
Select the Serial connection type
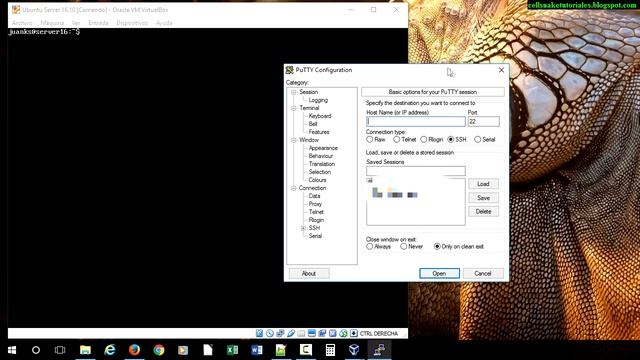(x=478, y=140)
